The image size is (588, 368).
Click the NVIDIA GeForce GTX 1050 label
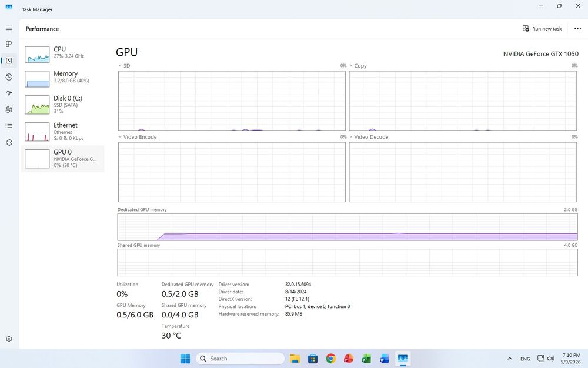coord(541,54)
